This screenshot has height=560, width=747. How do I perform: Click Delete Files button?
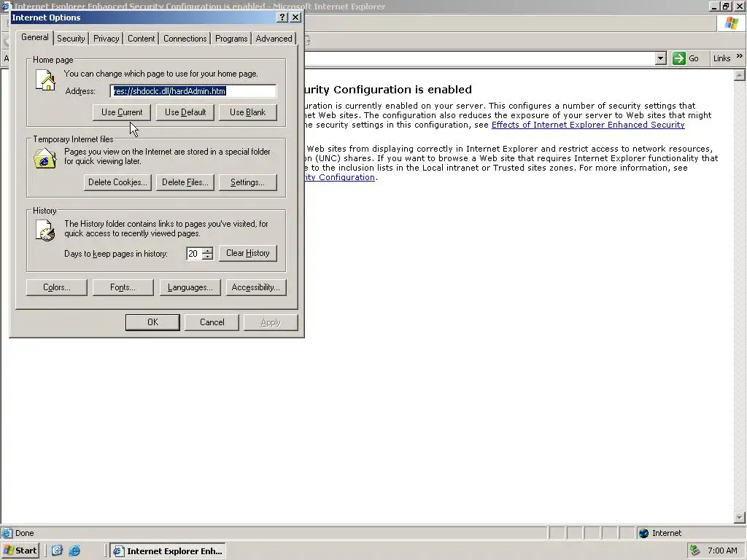click(185, 182)
